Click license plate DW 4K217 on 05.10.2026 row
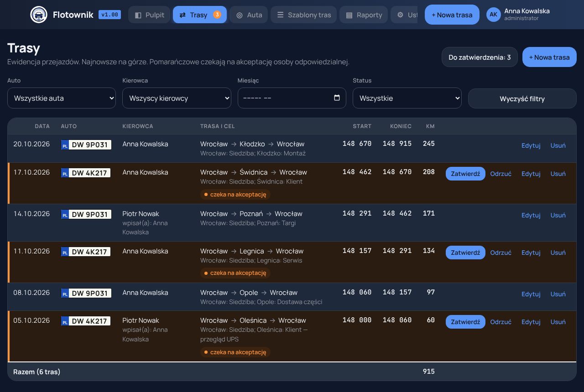The width and height of the screenshot is (584, 392). click(x=86, y=321)
